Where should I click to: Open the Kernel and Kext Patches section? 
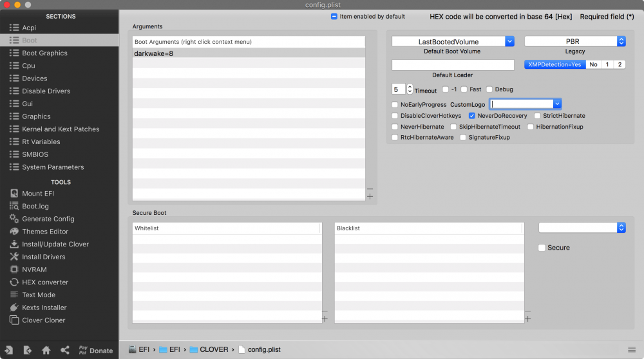tap(59, 129)
